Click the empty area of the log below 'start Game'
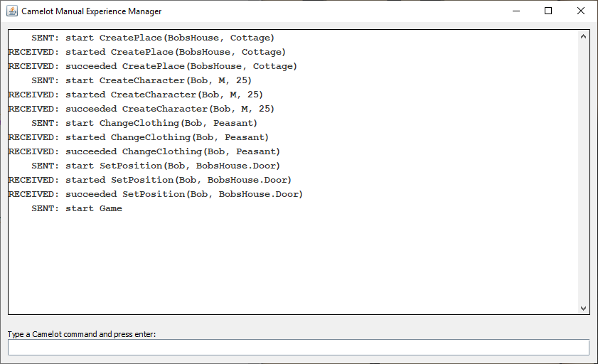 click(x=293, y=263)
